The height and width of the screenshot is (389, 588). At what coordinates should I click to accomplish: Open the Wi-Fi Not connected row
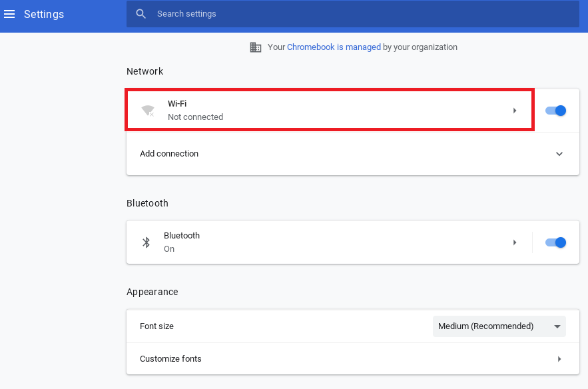click(x=330, y=111)
